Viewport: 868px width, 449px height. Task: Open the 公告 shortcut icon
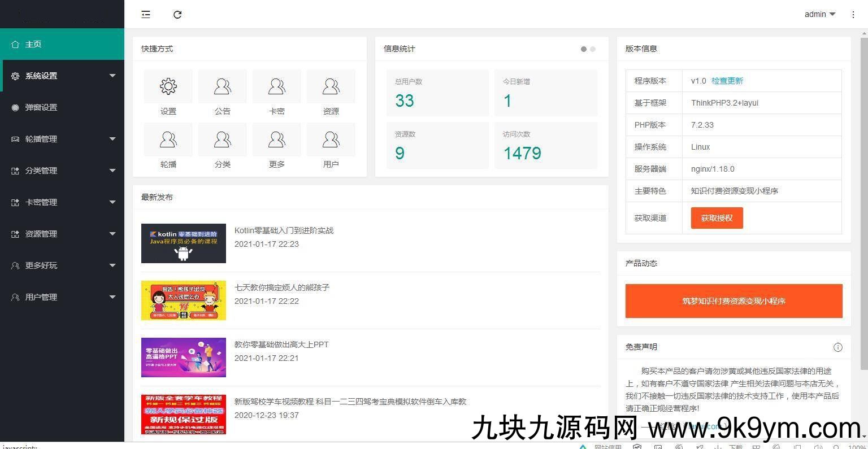pyautogui.click(x=223, y=86)
